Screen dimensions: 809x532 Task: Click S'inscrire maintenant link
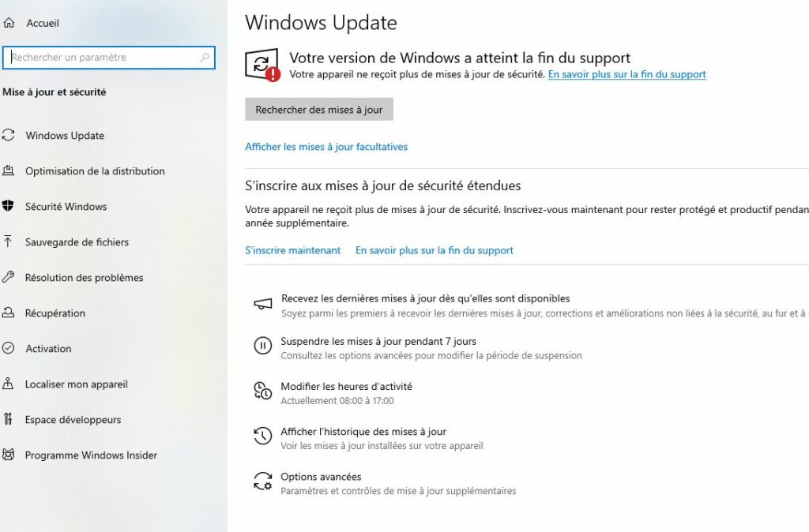pos(292,250)
